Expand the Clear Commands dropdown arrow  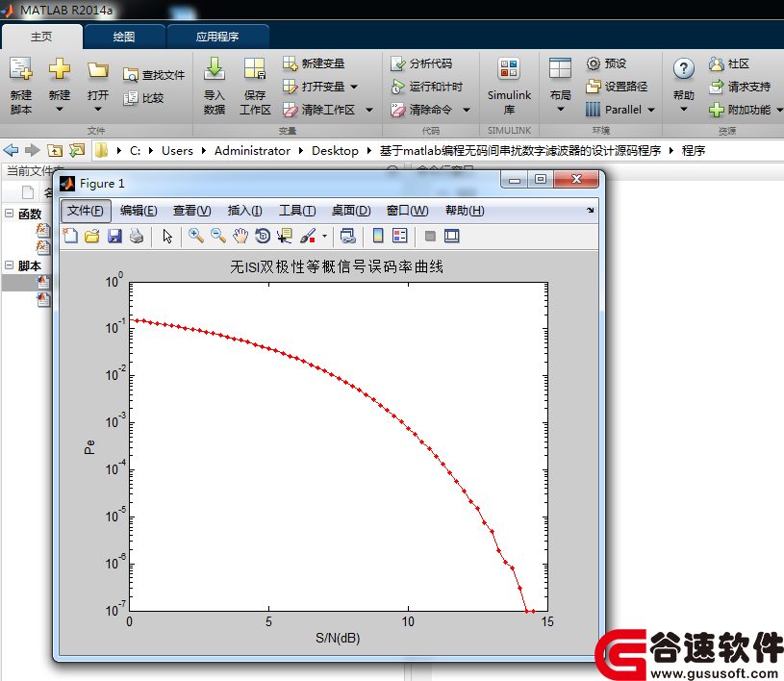(466, 110)
